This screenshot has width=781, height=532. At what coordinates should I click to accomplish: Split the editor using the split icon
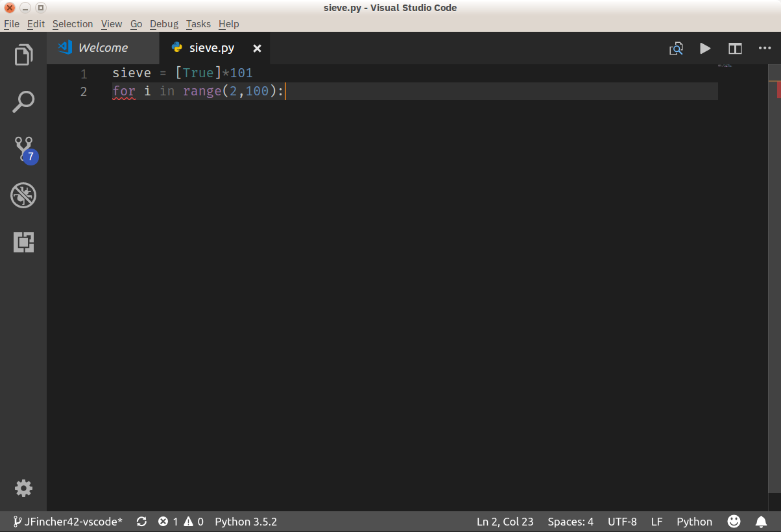point(734,48)
